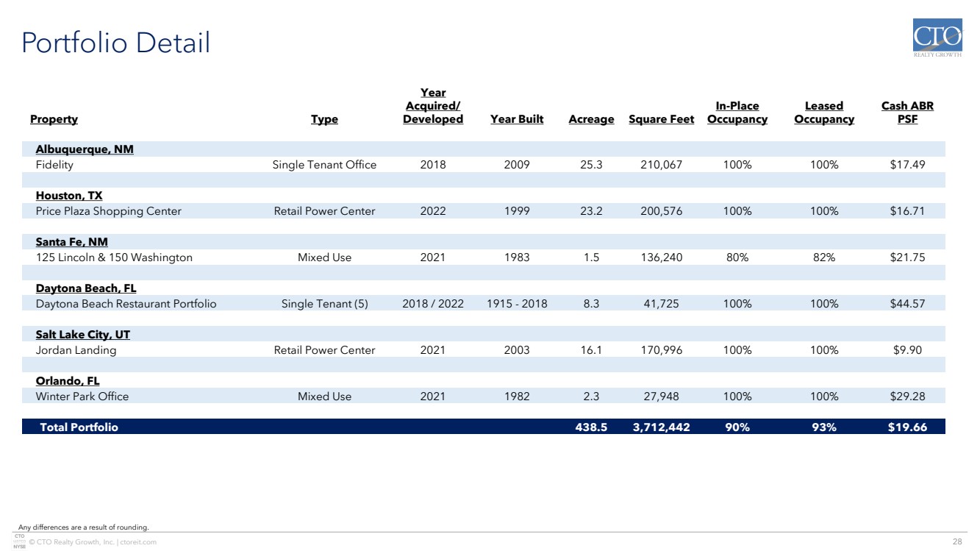Click the CTO Realty Growth logo

(937, 38)
